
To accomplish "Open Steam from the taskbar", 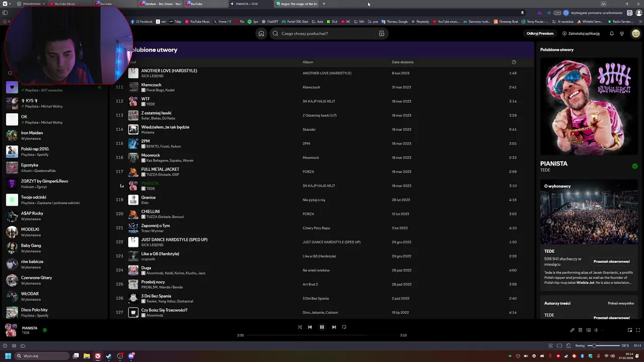I will [109, 356].
